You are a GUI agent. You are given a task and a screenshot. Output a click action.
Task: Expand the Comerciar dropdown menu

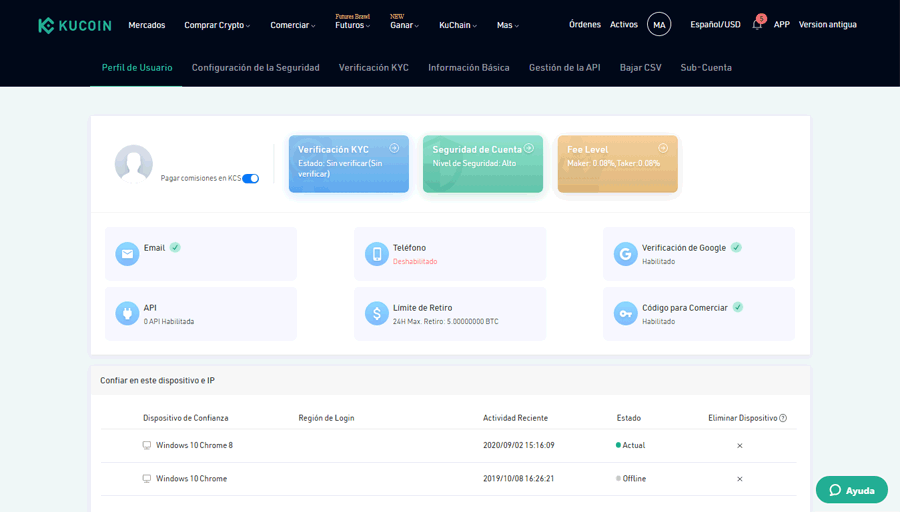293,25
